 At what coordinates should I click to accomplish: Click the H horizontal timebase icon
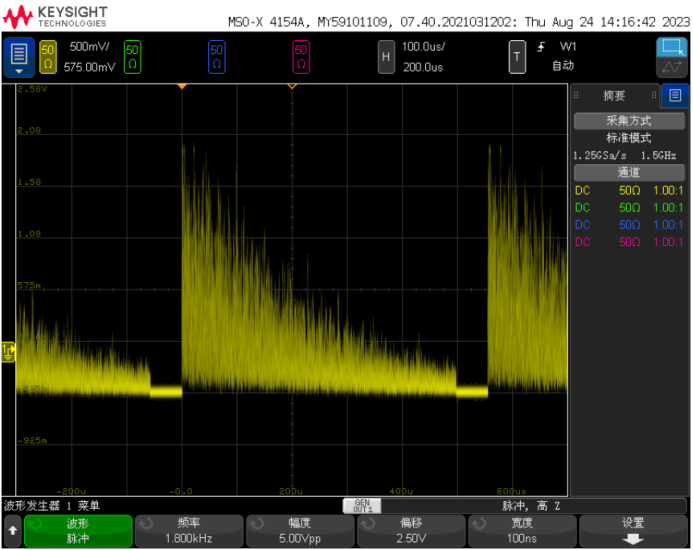click(385, 57)
